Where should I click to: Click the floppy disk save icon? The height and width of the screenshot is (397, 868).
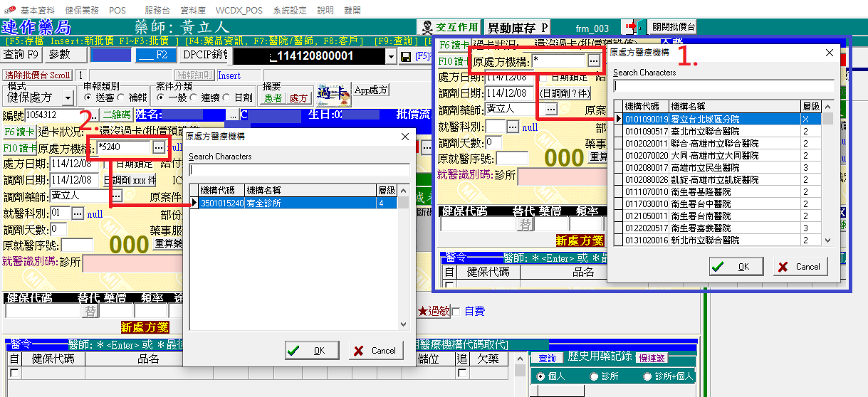(x=406, y=56)
